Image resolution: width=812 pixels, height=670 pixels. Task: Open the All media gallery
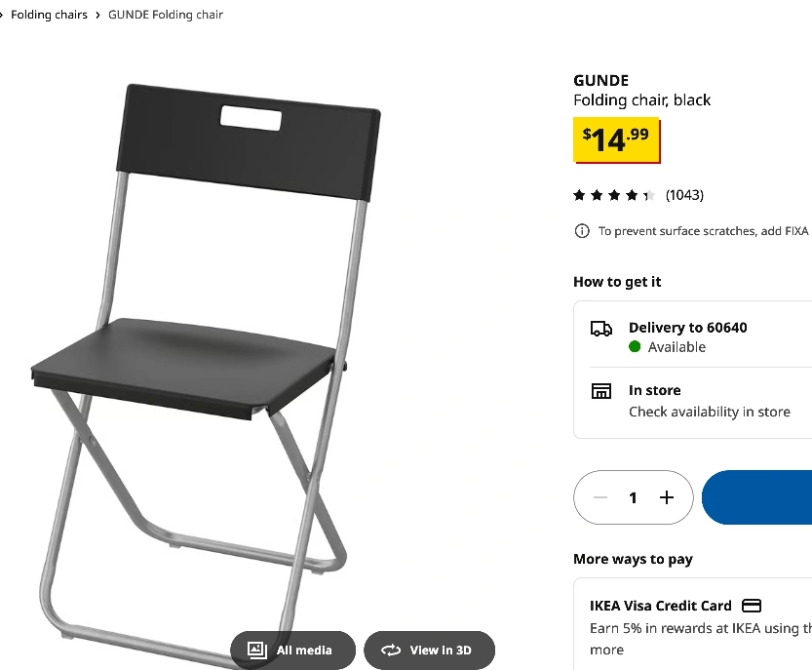pos(293,650)
